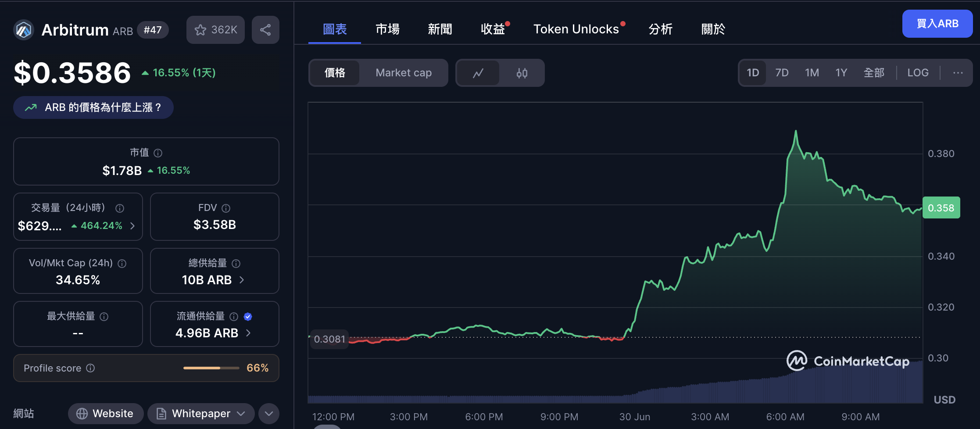980x429 pixels.
Task: Click the verified checkmark beside 流通供給量
Action: pyautogui.click(x=247, y=316)
